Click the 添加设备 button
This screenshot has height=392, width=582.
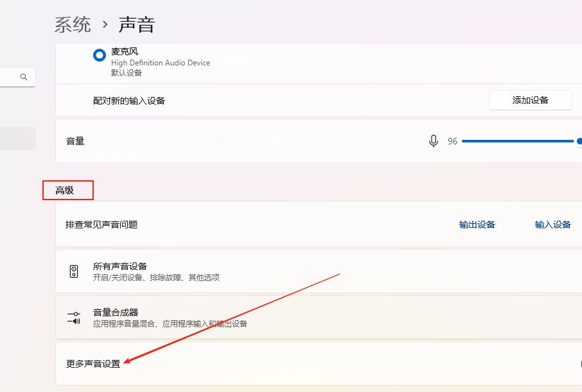pyautogui.click(x=531, y=100)
